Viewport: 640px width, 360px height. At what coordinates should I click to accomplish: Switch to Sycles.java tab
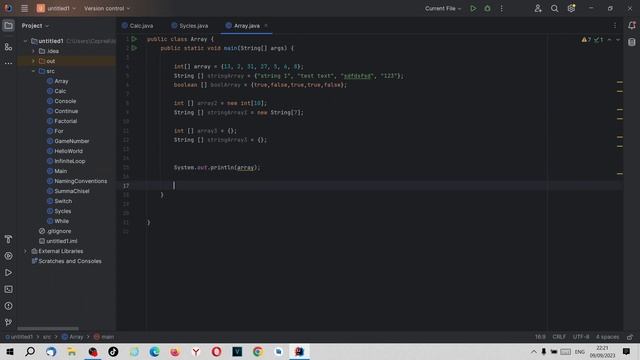(x=190, y=26)
